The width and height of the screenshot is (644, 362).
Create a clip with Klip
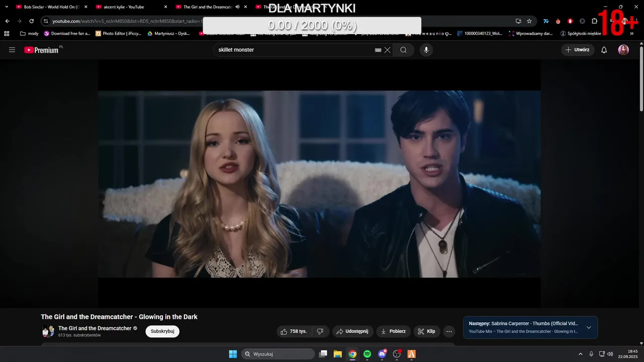click(427, 331)
